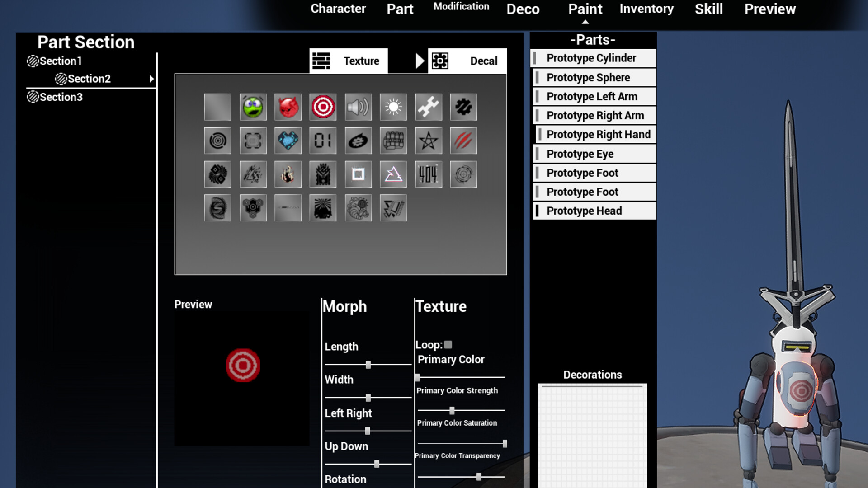Pick the blue circuit heart texture
This screenshot has height=488, width=868.
pos(288,141)
